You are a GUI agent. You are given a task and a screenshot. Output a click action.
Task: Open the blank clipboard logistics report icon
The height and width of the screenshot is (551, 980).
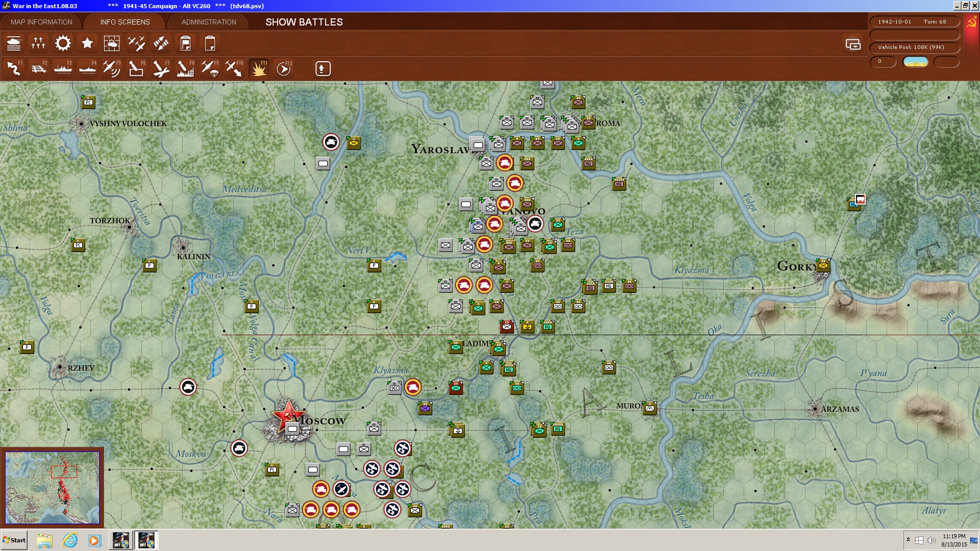pos(210,43)
